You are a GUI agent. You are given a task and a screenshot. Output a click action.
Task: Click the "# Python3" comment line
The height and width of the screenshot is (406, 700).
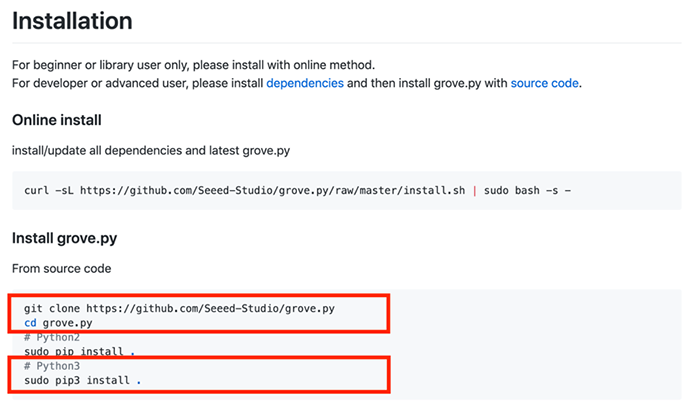(52, 367)
